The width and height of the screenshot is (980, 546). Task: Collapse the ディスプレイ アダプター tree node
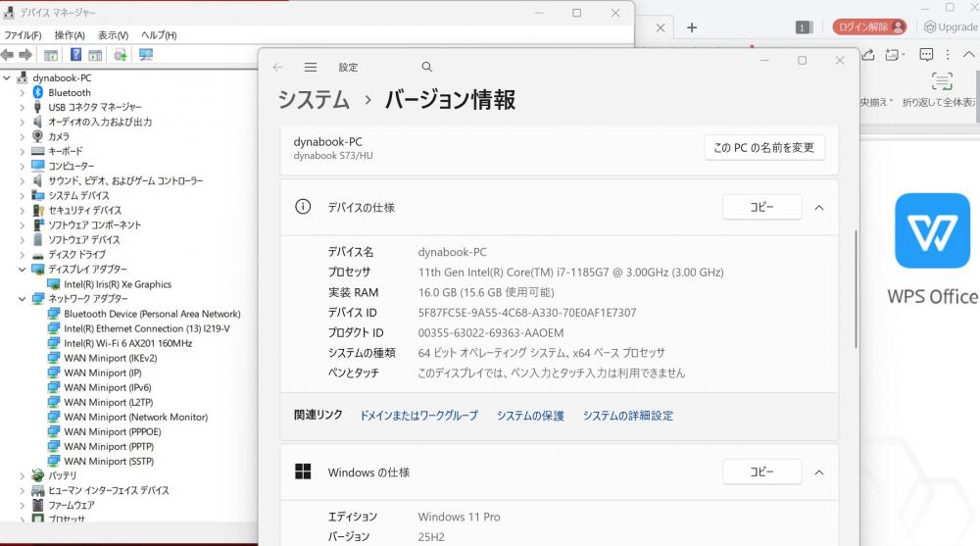[x=23, y=270]
